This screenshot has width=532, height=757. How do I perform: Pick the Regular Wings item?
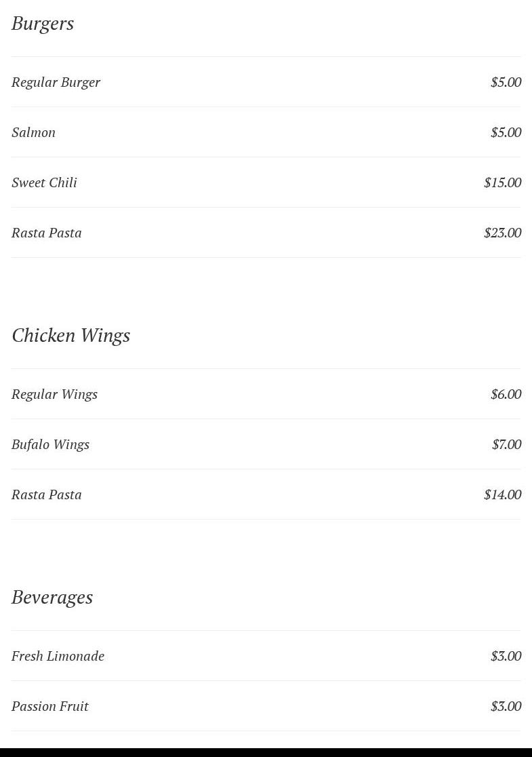54,394
